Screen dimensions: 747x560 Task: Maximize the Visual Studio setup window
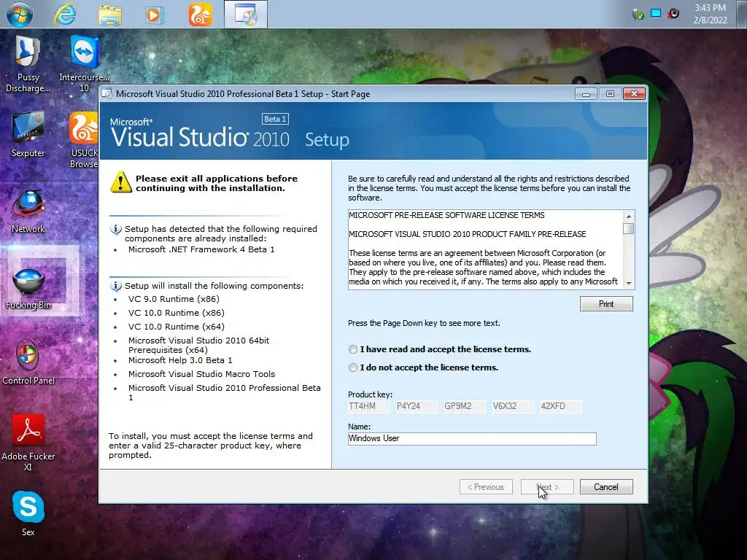click(x=610, y=94)
